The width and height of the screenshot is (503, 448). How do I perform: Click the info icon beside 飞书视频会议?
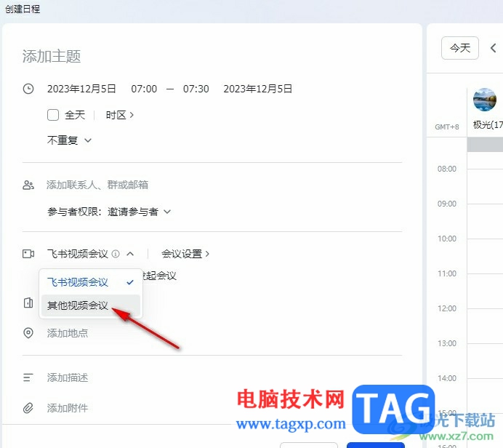116,254
